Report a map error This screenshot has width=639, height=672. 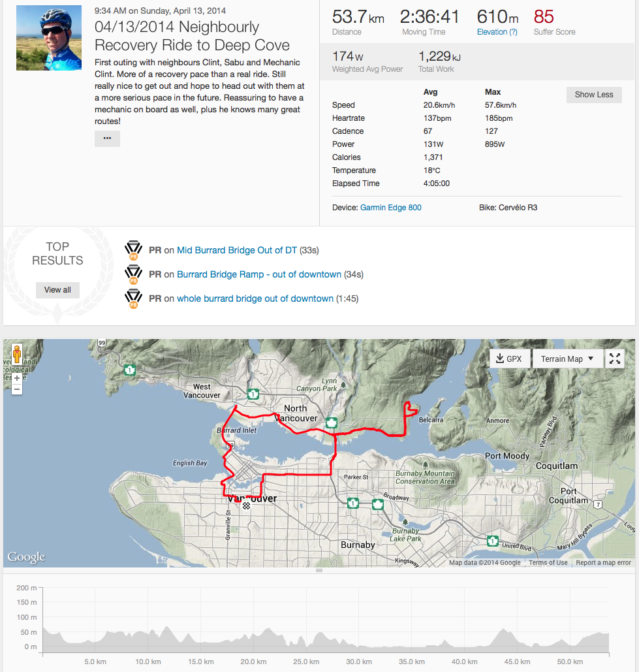604,563
